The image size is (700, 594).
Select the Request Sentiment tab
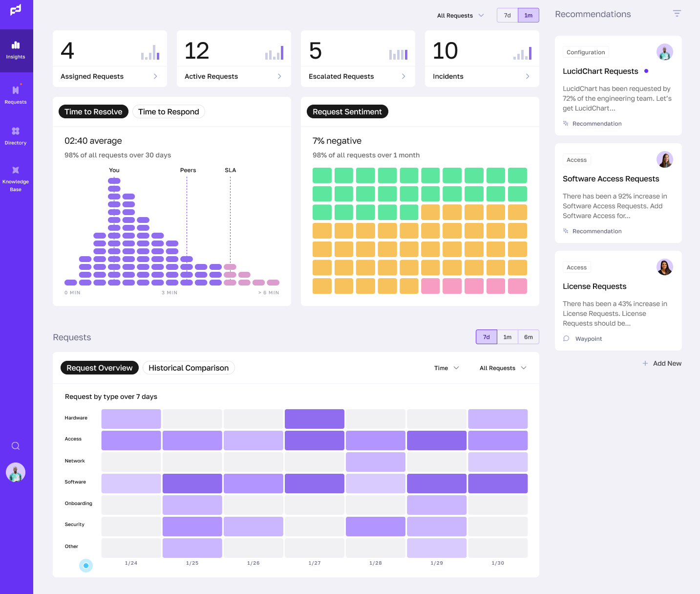coord(347,111)
